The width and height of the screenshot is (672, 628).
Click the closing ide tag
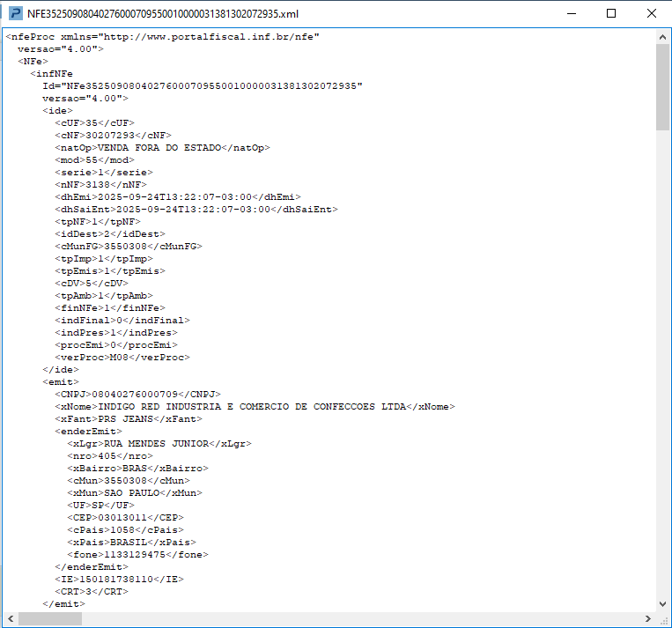(61, 370)
